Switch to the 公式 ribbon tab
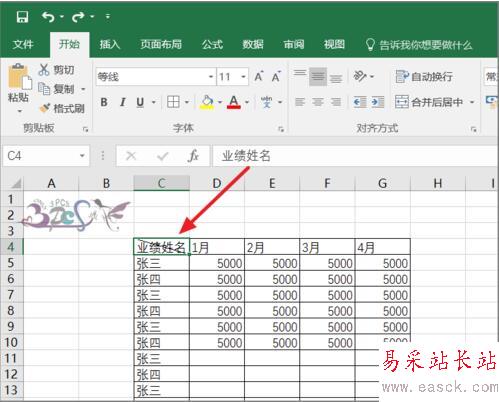This screenshot has height=402, width=499. tap(212, 44)
